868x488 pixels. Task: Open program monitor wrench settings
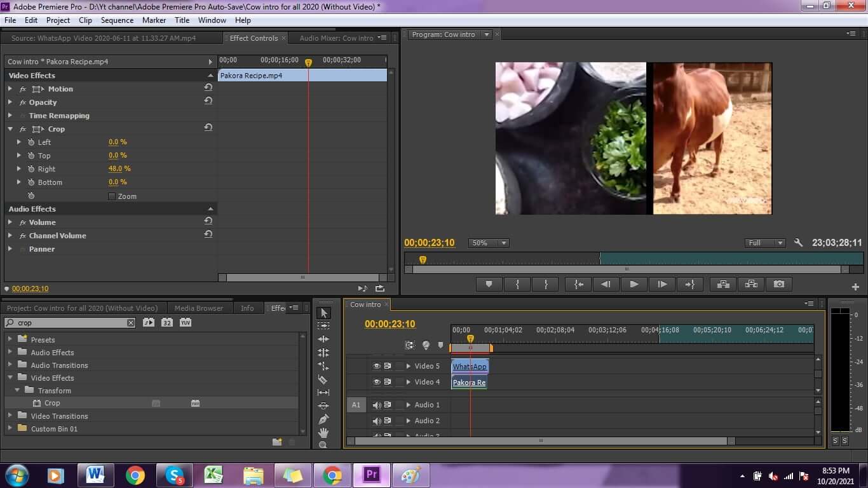coord(798,243)
